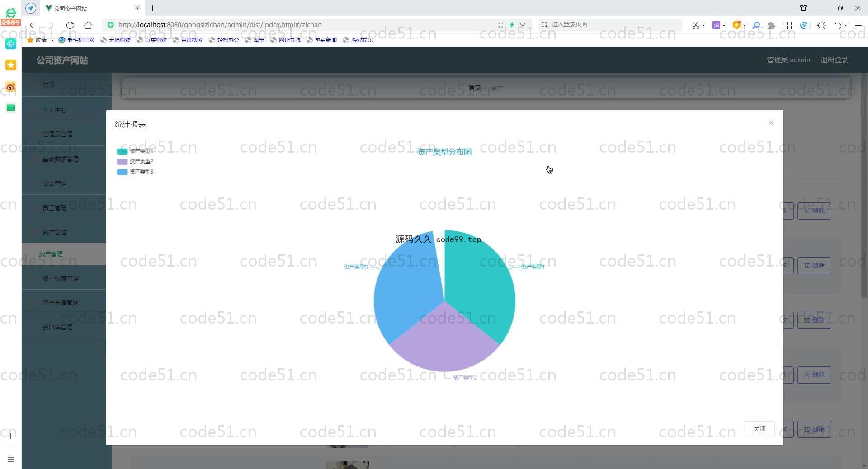868x469 pixels.
Task: Open the 游戏娱乐 bookmark
Action: (x=358, y=40)
